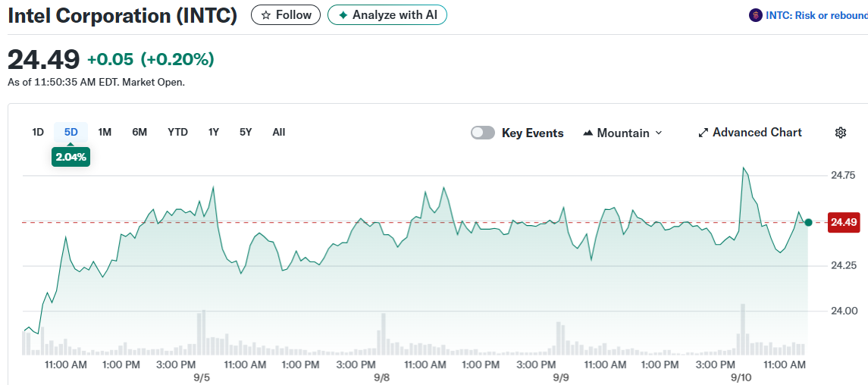Select the 1M time range
868x385 pixels.
pos(105,132)
